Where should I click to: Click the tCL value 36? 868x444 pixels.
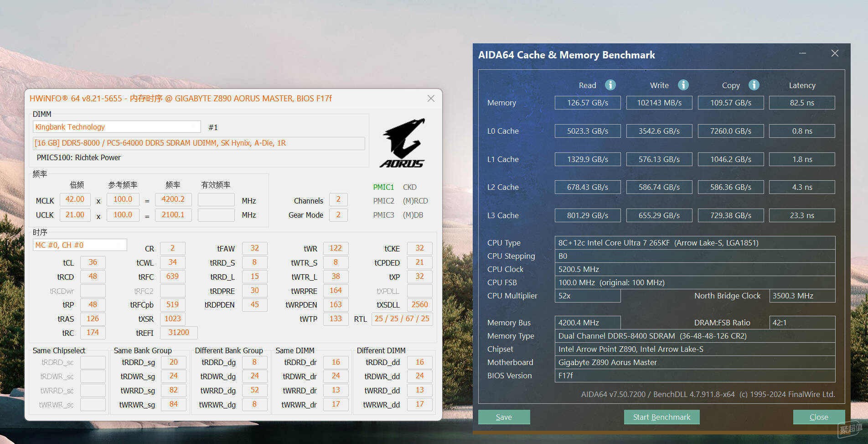[x=93, y=262]
